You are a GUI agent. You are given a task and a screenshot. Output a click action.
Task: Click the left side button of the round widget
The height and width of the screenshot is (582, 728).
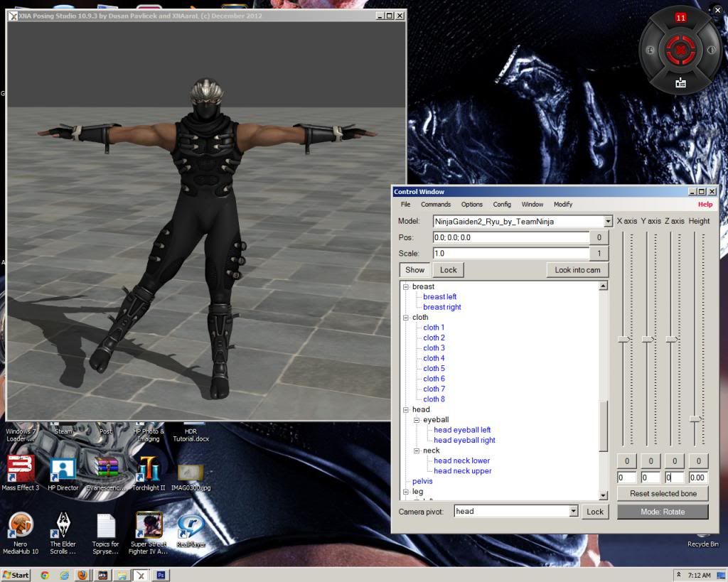[650, 50]
